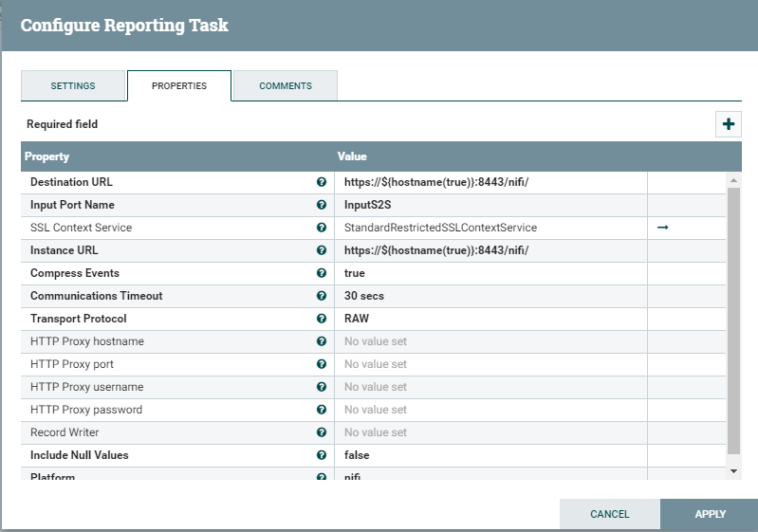Click the plus icon to add property

pyautogui.click(x=728, y=124)
